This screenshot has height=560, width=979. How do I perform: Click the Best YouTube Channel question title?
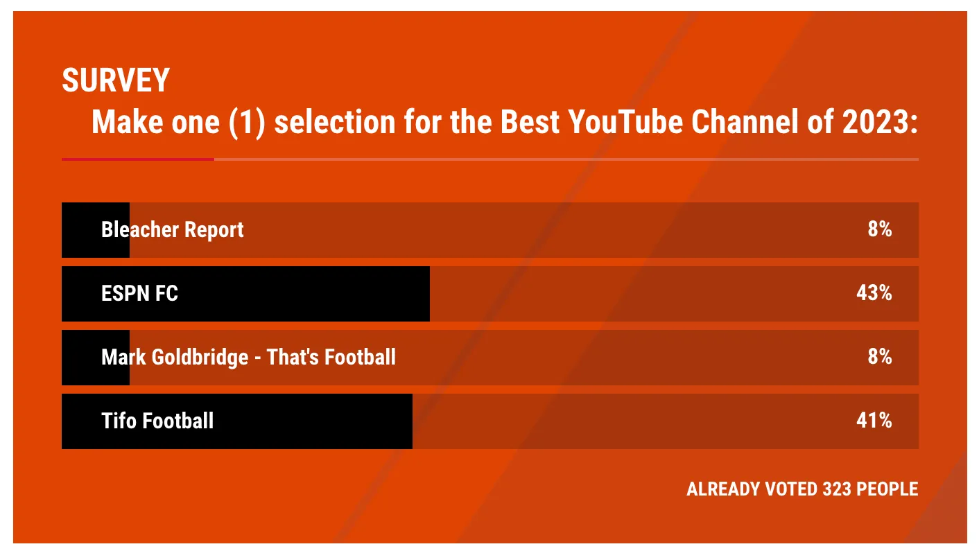coord(504,123)
